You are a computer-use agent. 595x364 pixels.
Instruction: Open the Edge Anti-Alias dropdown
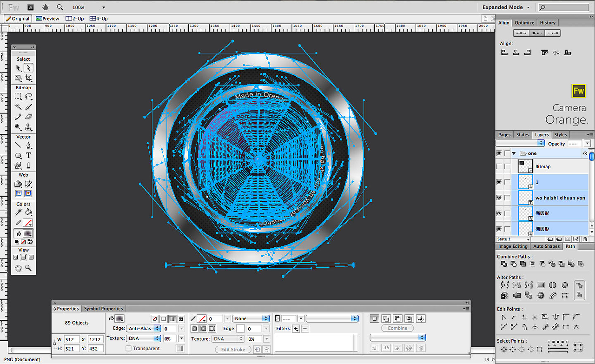pos(144,329)
